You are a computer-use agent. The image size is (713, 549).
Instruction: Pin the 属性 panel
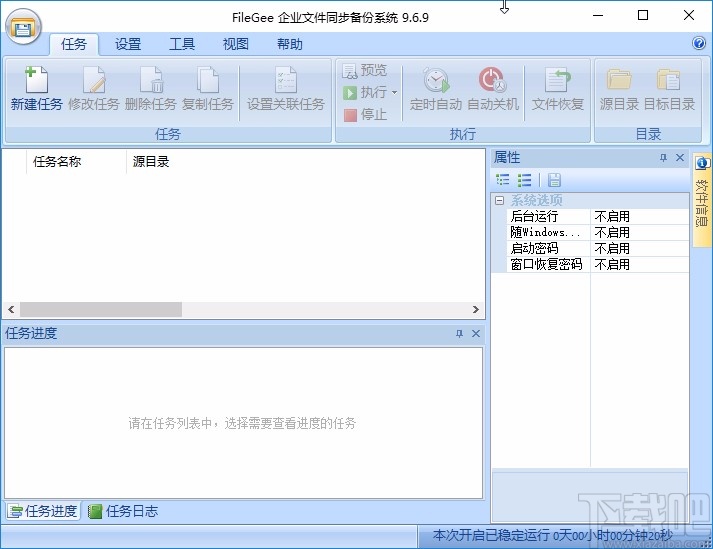pyautogui.click(x=663, y=158)
